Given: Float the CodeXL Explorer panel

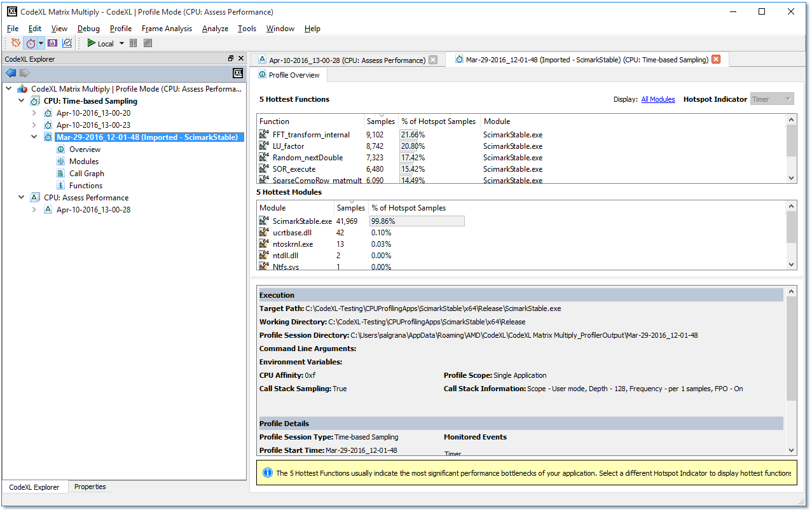Looking at the screenshot, I should [x=231, y=59].
